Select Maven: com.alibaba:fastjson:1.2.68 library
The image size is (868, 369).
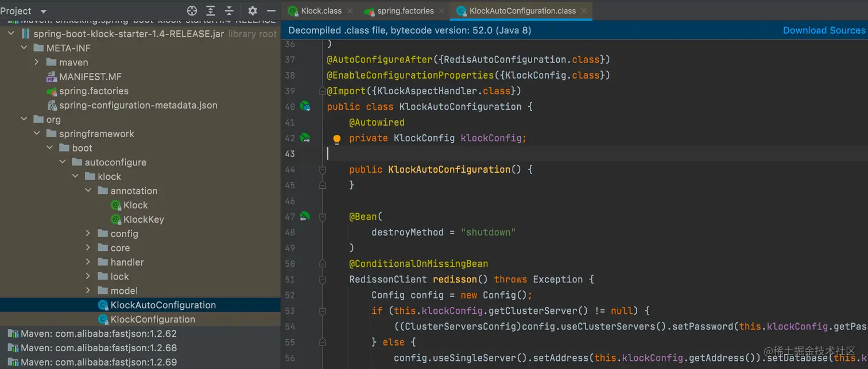(x=99, y=348)
